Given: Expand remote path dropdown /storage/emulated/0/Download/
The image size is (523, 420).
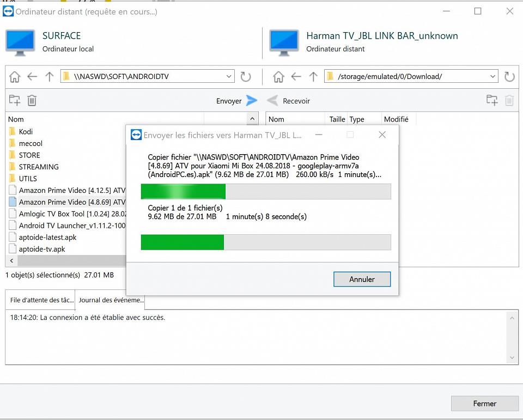Looking at the screenshot, I should click(492, 76).
